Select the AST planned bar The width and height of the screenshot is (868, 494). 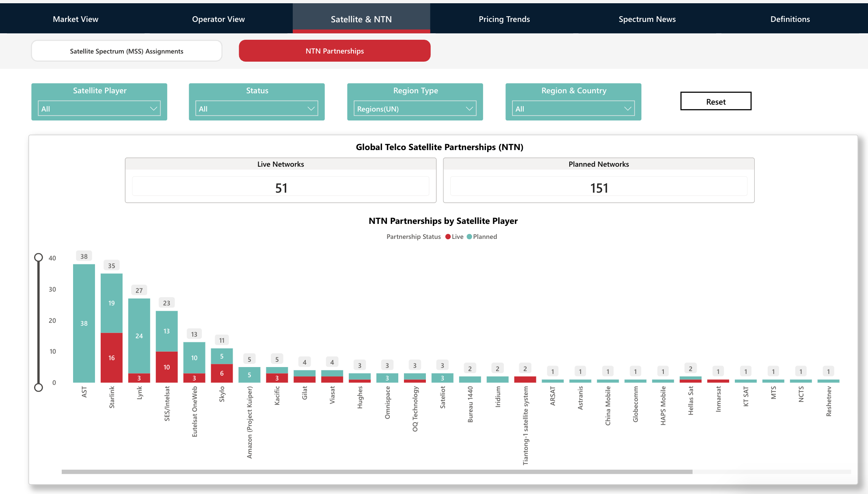84,323
